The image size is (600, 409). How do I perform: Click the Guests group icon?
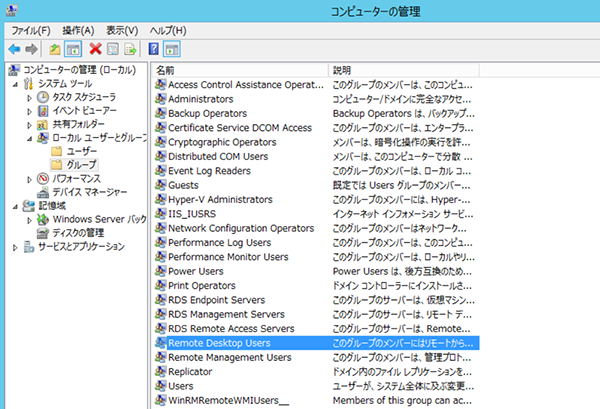click(160, 185)
